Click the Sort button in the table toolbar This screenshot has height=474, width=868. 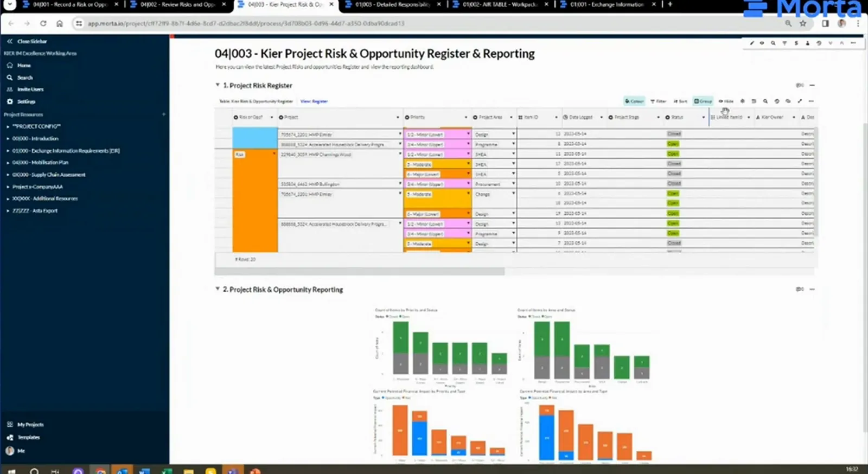(x=680, y=101)
